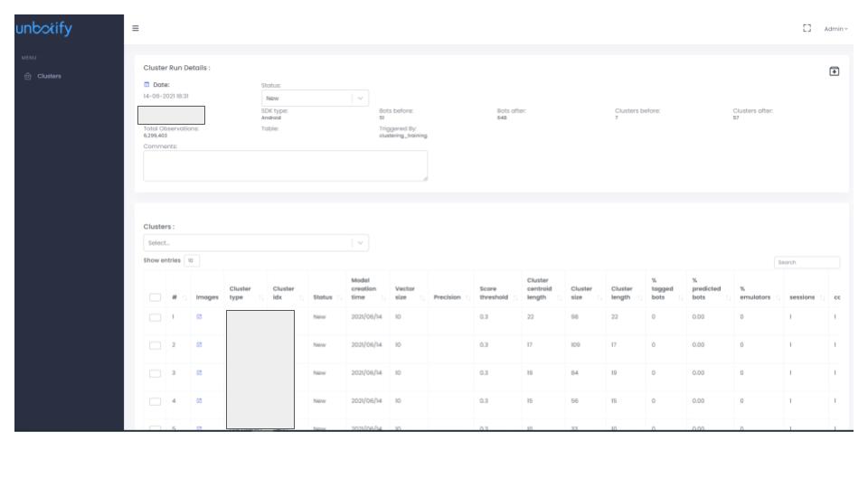Click the Images column header
The height and width of the screenshot is (488, 868).
pyautogui.click(x=207, y=297)
